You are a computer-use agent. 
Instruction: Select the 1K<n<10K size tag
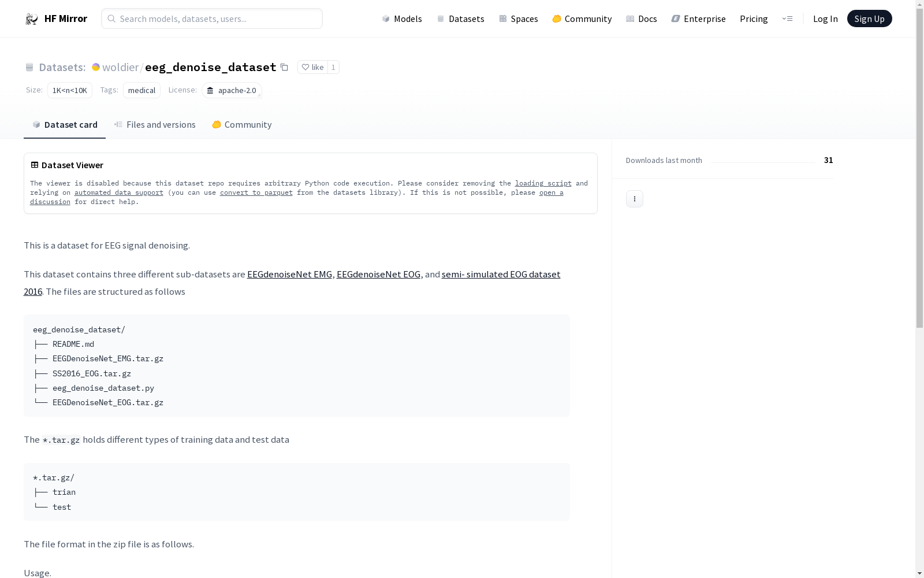coord(70,90)
